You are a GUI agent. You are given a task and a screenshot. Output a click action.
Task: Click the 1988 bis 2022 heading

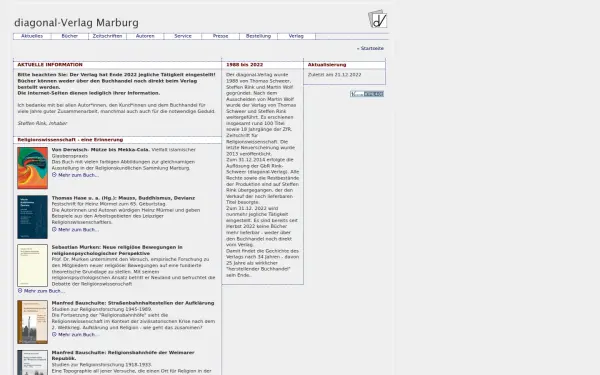(245, 65)
